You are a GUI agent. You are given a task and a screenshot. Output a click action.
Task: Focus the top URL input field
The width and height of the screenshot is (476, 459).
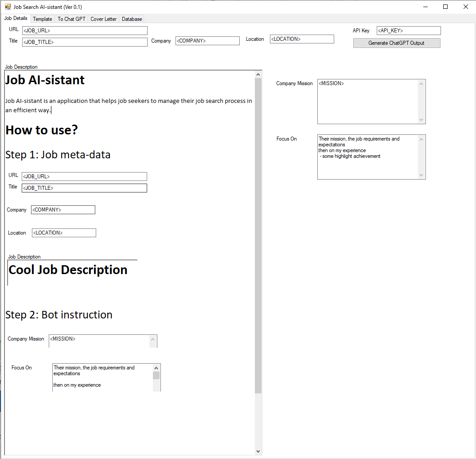click(85, 30)
